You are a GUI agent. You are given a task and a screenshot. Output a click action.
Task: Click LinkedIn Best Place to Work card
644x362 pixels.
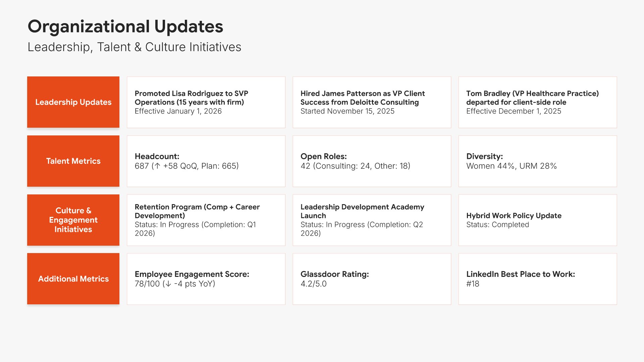click(x=537, y=279)
